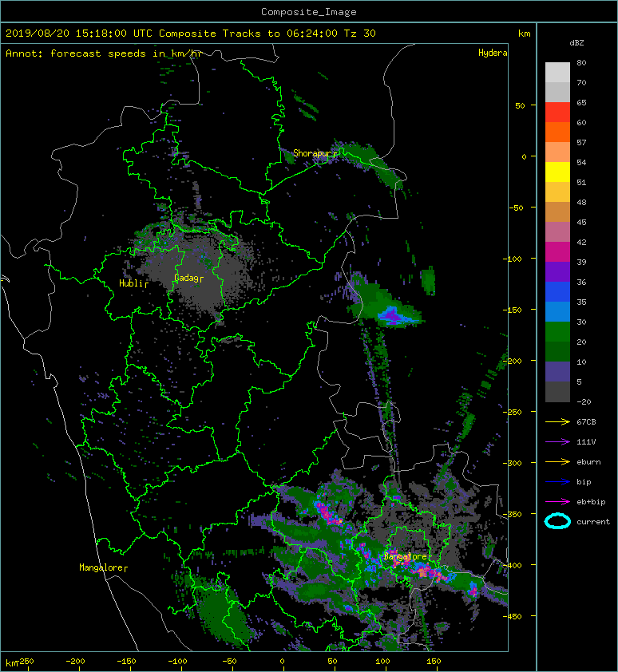This screenshot has width=618, height=672.
Task: Click the magenta 42–39 dBZ color band
Action: pos(557,251)
